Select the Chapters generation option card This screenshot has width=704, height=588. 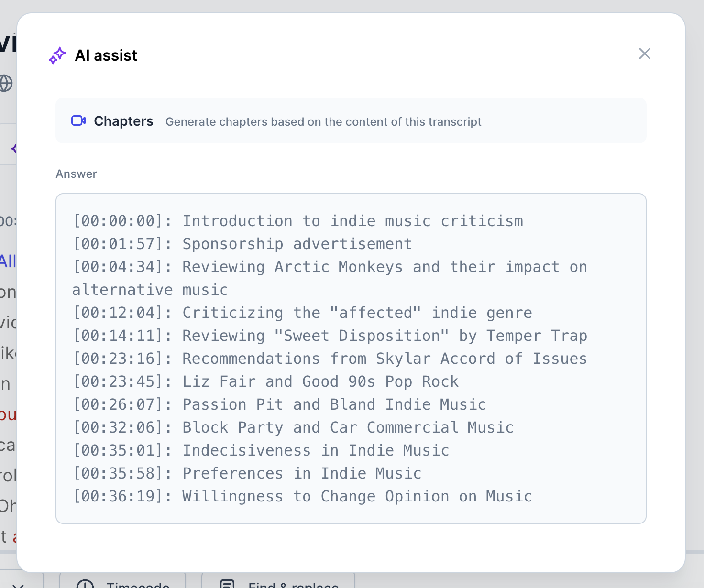coord(351,120)
